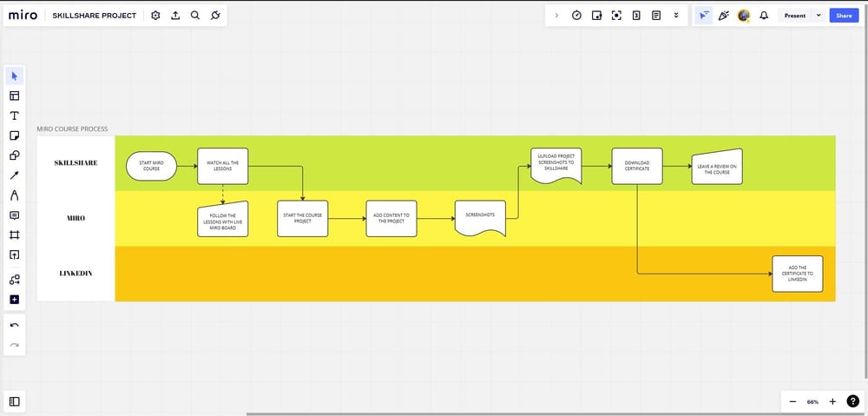Export the board with upload icon
This screenshot has height=416, width=868.
click(x=175, y=16)
